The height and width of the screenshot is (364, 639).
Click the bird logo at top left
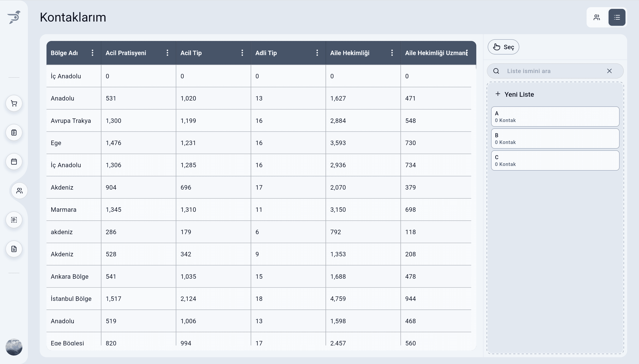click(14, 17)
